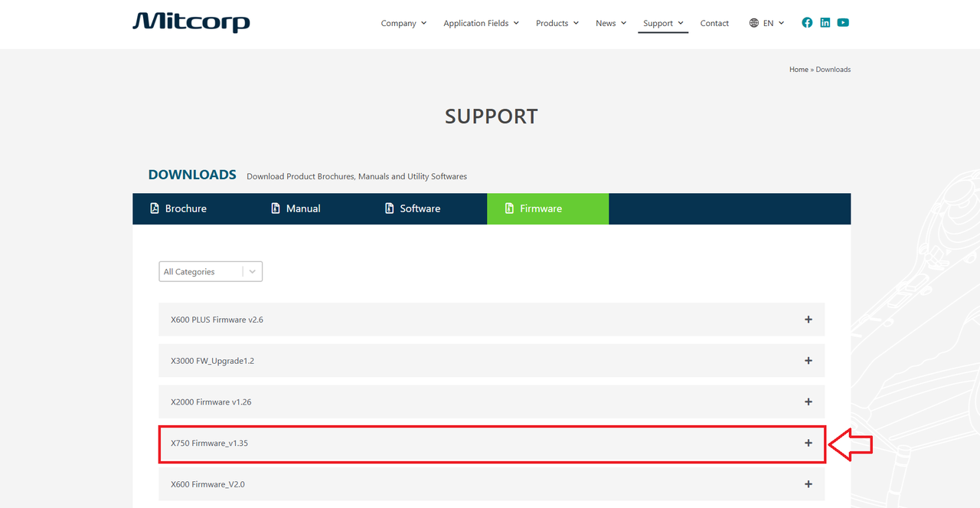Viewport: 980px width, 508px height.
Task: Click the X3000 FW_Upgrade1.2 title
Action: pyautogui.click(x=212, y=361)
